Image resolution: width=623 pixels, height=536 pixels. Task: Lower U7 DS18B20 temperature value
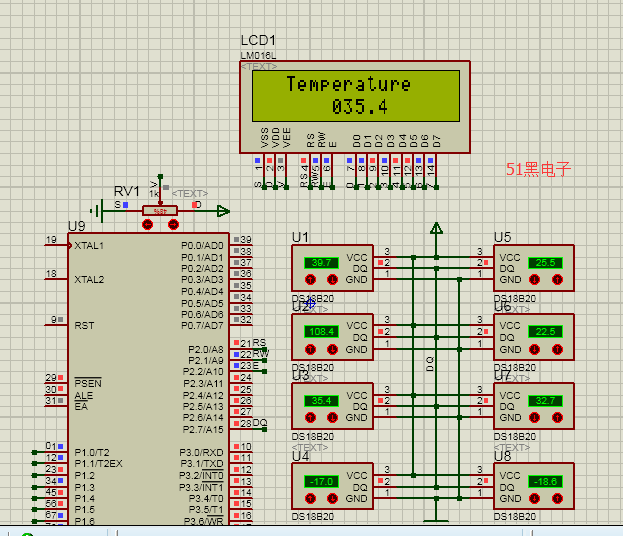(x=534, y=418)
